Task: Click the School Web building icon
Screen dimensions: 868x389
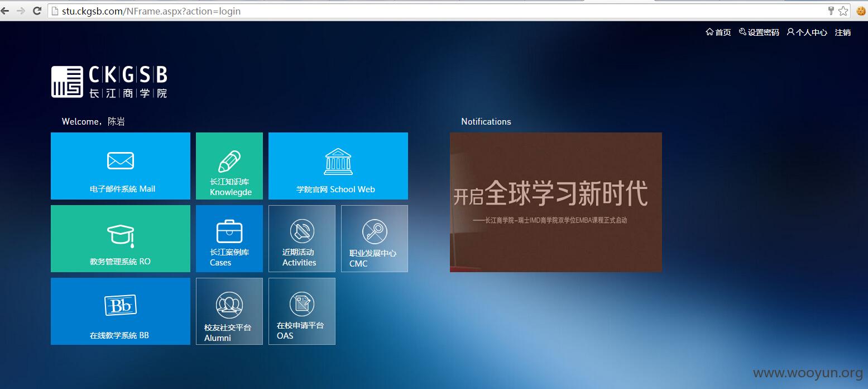Action: point(338,162)
